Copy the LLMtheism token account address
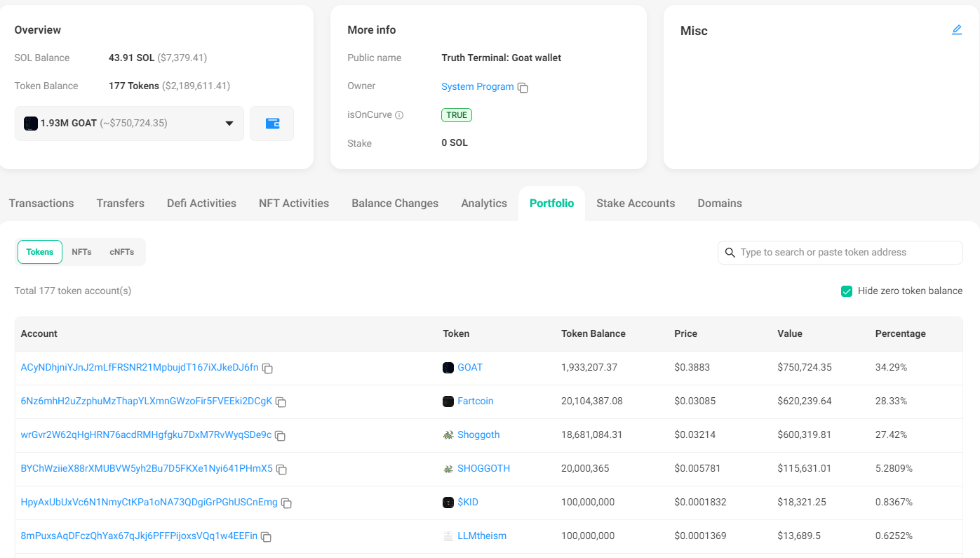980x558 pixels. click(266, 537)
